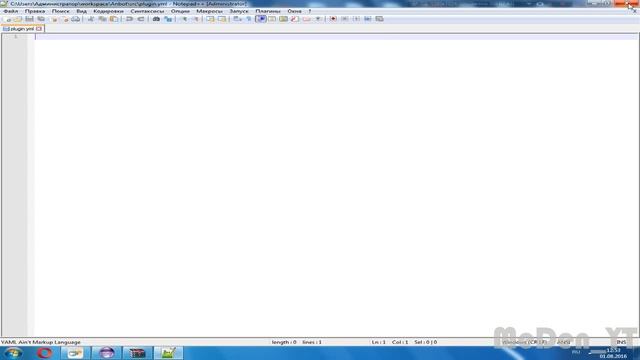Click the Open file toolbar icon
640x360 pixels.
coord(18,19)
